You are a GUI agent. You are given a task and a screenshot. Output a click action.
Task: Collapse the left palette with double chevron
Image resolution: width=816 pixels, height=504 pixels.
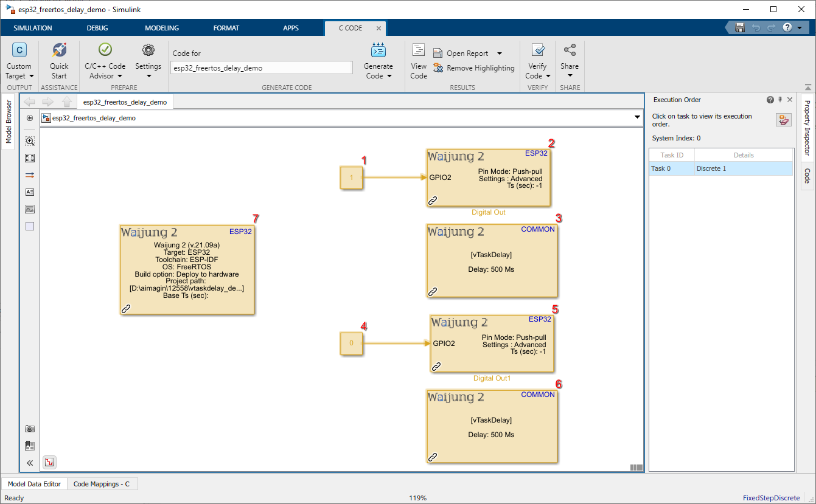pos(30,463)
